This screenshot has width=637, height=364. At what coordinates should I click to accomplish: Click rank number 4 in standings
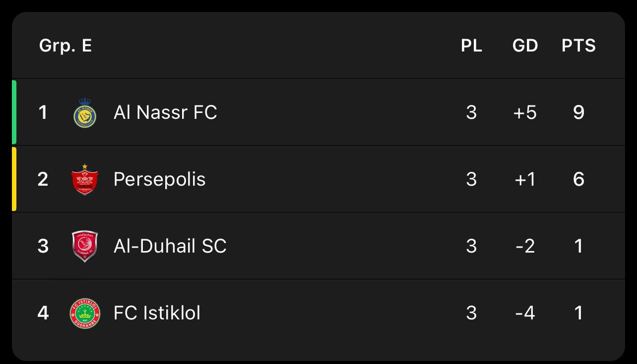point(43,313)
